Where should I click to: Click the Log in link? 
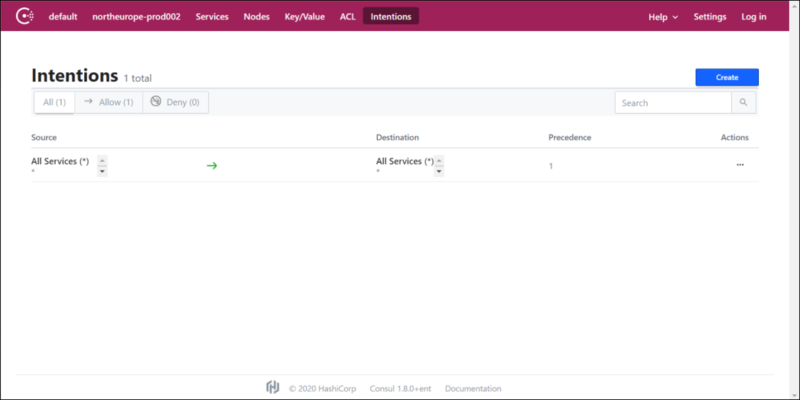click(754, 16)
